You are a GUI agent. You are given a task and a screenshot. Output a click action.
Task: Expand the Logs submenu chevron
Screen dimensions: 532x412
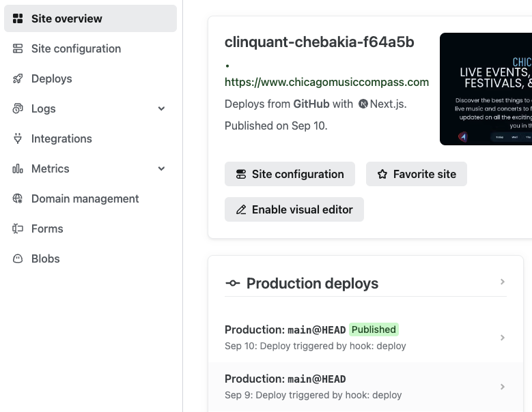[161, 108]
